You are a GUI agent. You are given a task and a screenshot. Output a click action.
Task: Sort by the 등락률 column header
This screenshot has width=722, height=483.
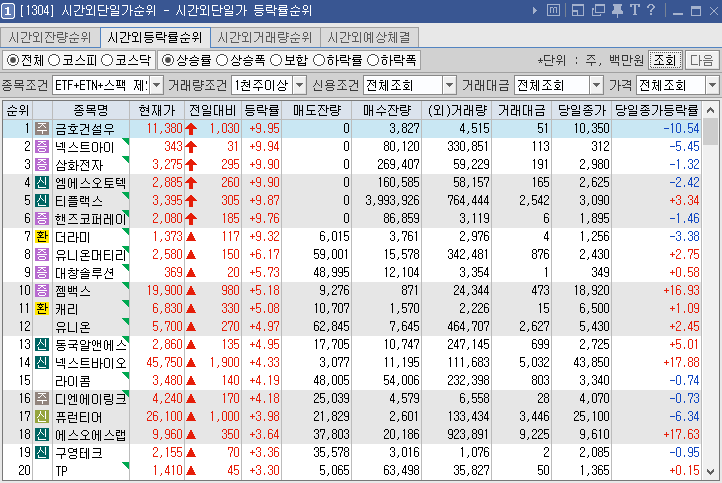[x=262, y=111]
